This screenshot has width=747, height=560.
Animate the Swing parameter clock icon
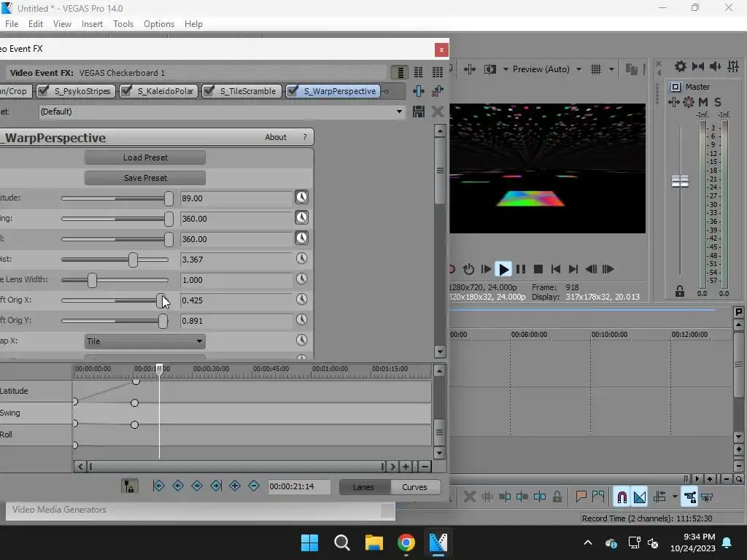click(x=301, y=217)
